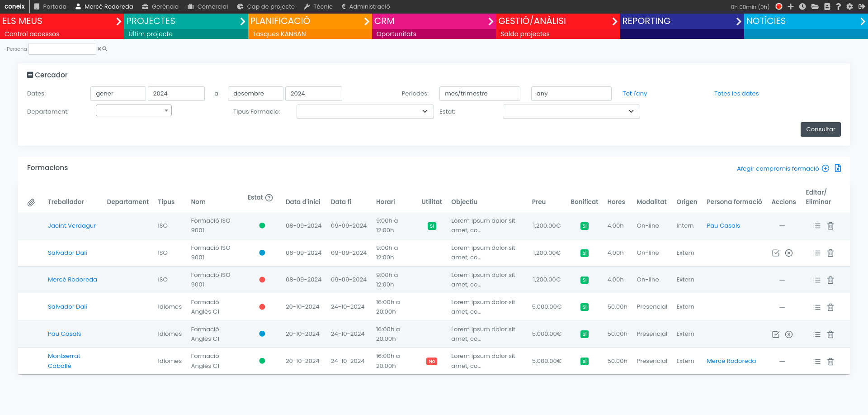Image resolution: width=868 pixels, height=415 pixels.
Task: Open settings gear icon
Action: click(850, 6)
